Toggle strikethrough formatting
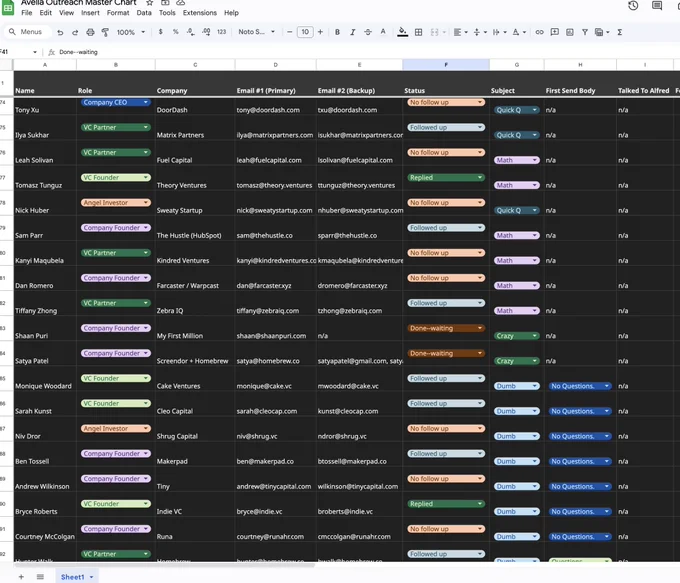This screenshot has height=583, width=680. pyautogui.click(x=368, y=32)
